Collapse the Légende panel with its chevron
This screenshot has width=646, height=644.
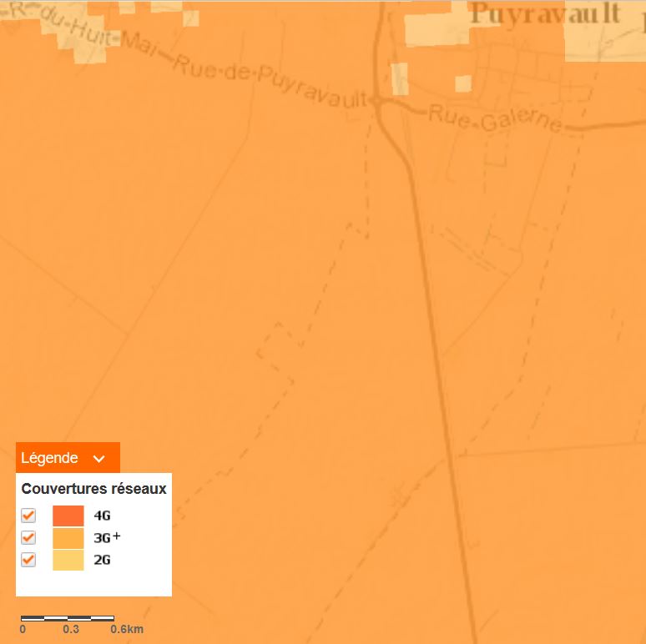coord(99,458)
